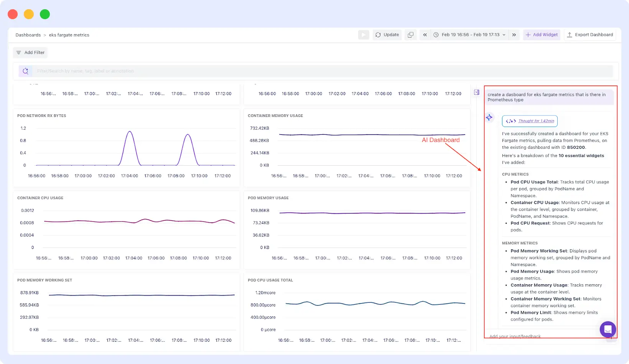Open the Thought for 1.42min link
629x364 pixels.
click(x=536, y=121)
